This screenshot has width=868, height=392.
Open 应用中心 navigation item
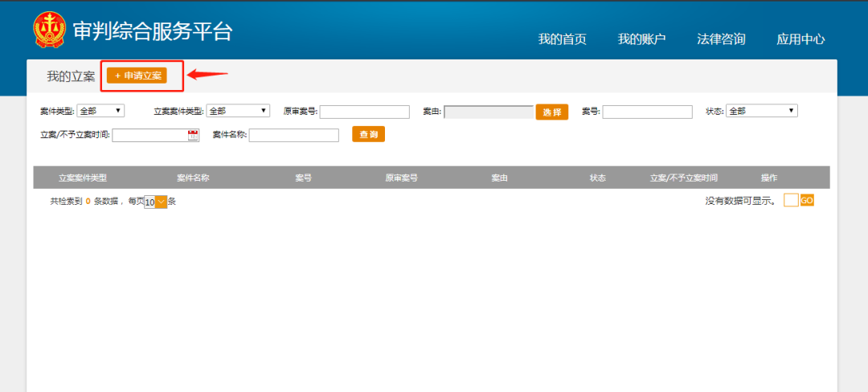[x=800, y=39]
